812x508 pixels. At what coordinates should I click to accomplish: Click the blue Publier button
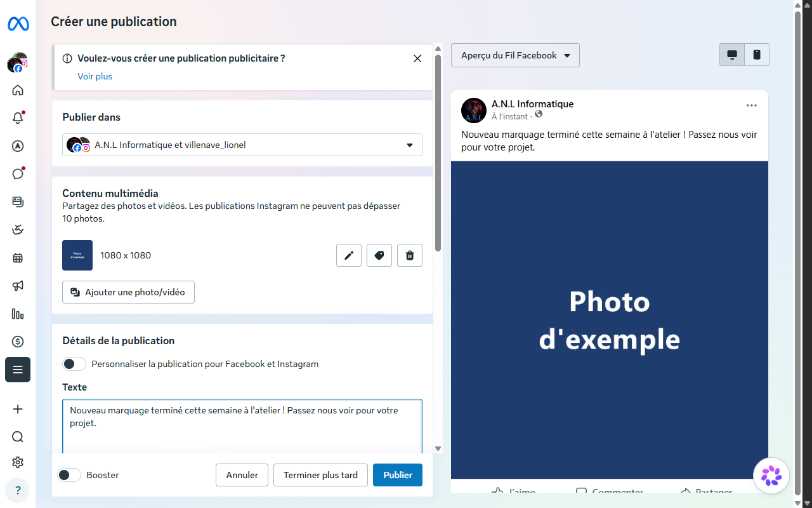398,475
